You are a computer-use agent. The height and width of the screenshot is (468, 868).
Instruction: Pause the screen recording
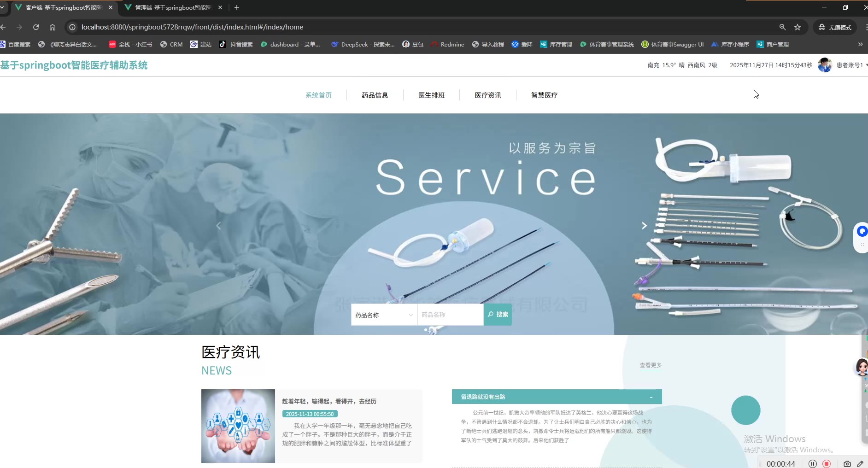coord(813,463)
